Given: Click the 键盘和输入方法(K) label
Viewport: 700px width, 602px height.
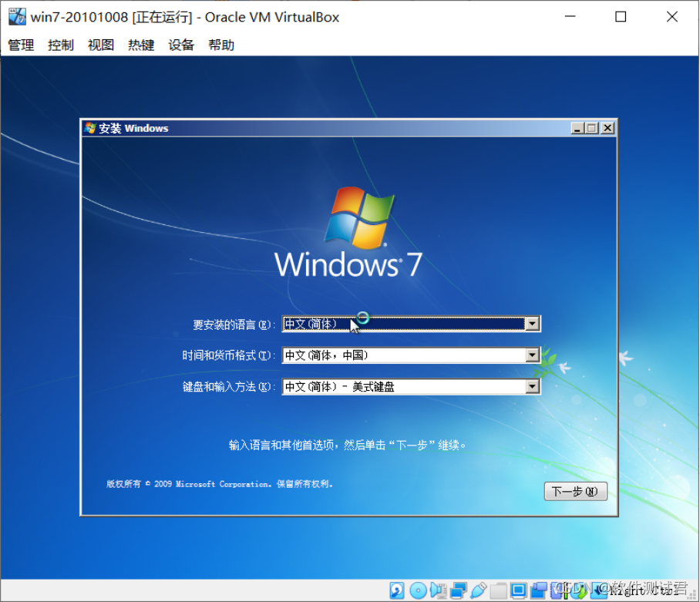Looking at the screenshot, I should coord(228,387).
